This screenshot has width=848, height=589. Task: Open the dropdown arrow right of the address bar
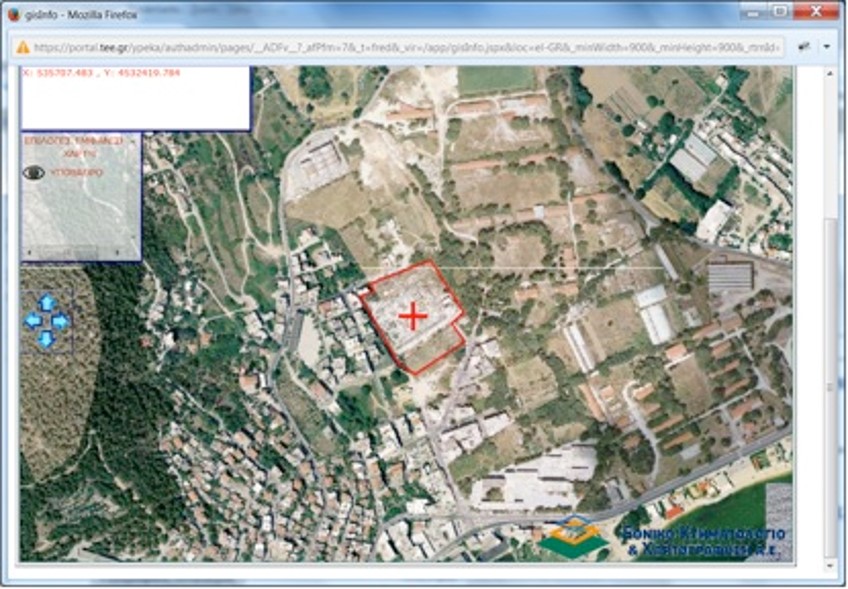point(826,47)
